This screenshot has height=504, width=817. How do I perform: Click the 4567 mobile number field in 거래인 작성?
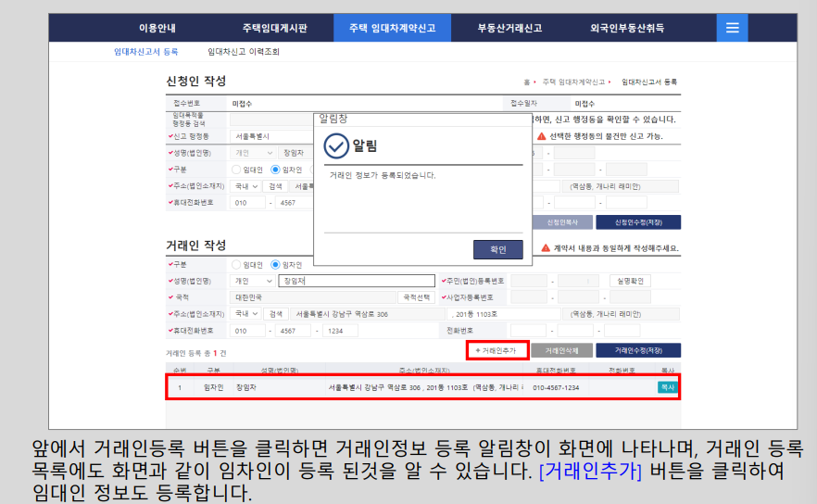coord(294,331)
